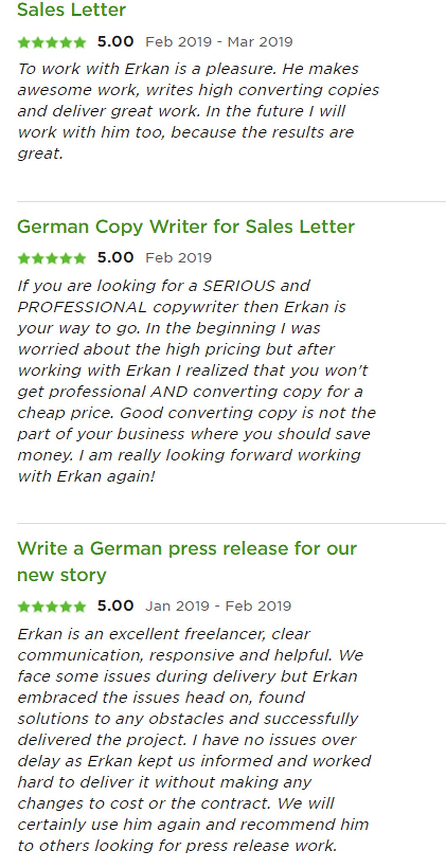Click 'new story' second line of the press release title
446x868 pixels.
coord(62,575)
